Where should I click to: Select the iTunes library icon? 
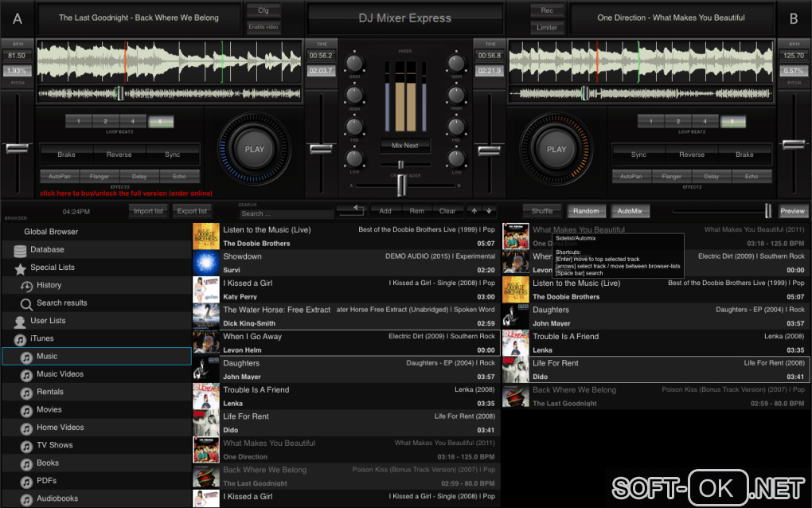coord(20,339)
